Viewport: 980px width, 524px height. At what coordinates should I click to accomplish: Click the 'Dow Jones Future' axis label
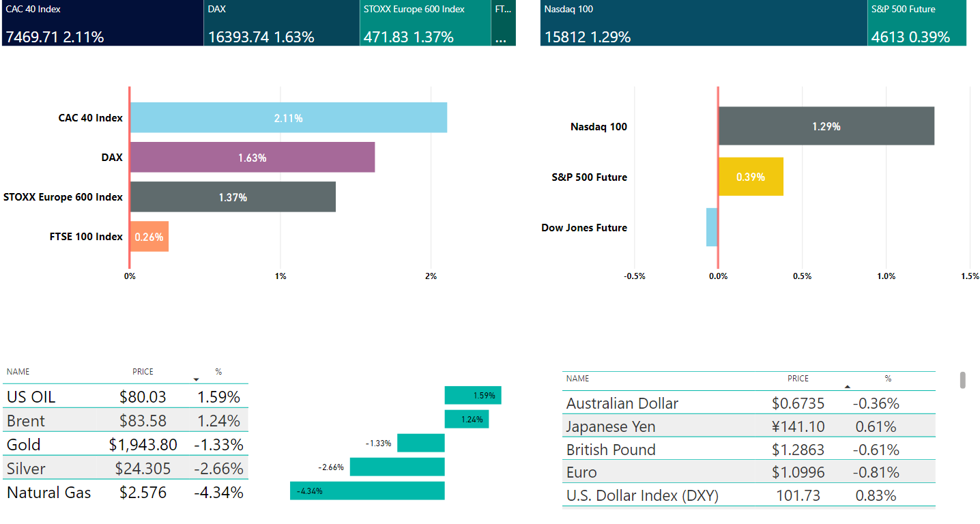pyautogui.click(x=584, y=227)
